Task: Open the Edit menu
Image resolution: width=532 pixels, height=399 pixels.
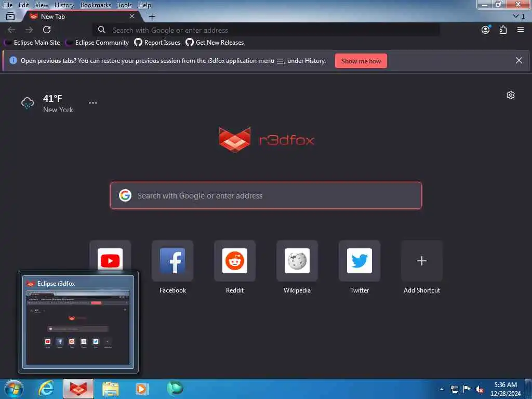Action: (23, 5)
